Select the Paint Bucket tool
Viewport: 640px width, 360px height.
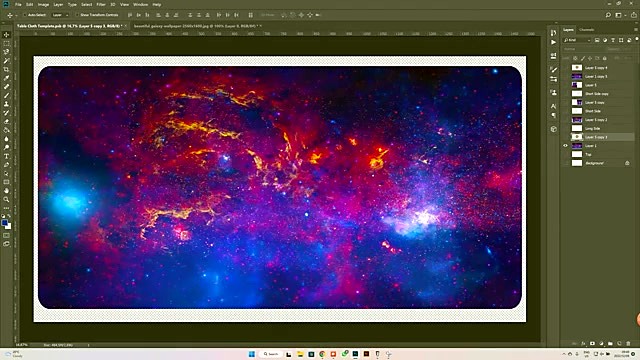pyautogui.click(x=6, y=130)
